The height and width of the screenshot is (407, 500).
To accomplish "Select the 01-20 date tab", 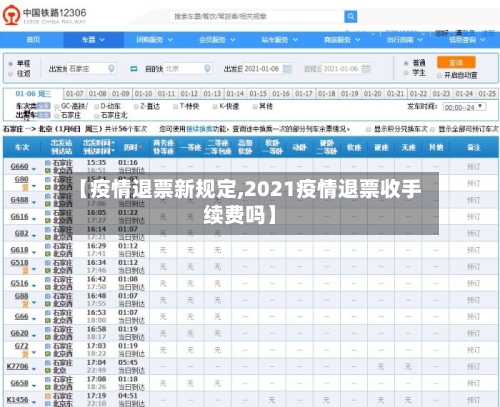I will tap(372, 94).
